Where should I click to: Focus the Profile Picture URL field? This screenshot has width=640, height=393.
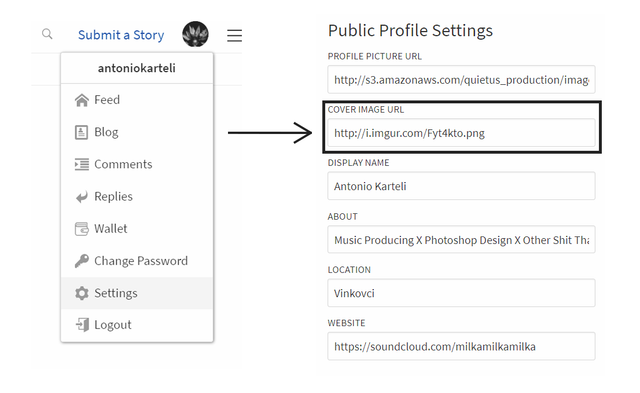point(461,80)
